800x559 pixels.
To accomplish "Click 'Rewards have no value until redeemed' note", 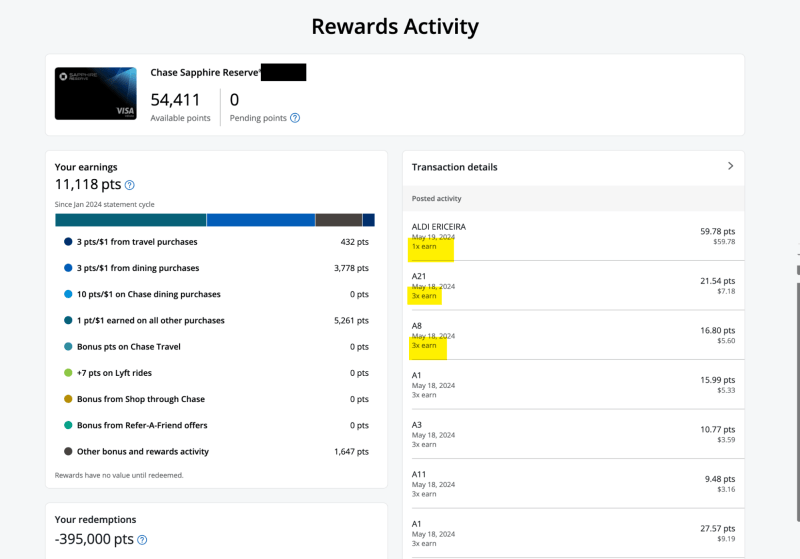I will tap(119, 475).
